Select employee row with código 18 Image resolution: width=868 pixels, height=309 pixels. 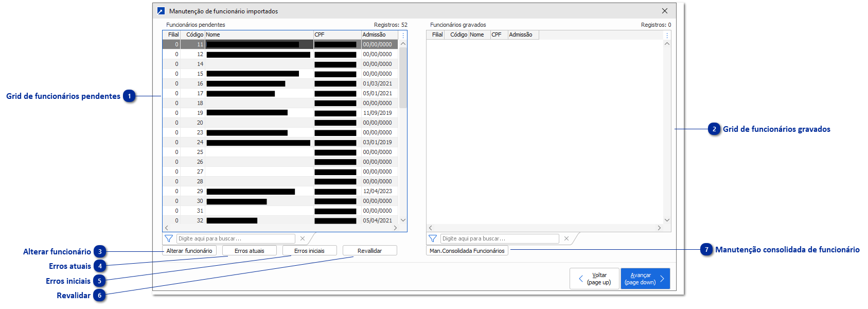click(280, 103)
